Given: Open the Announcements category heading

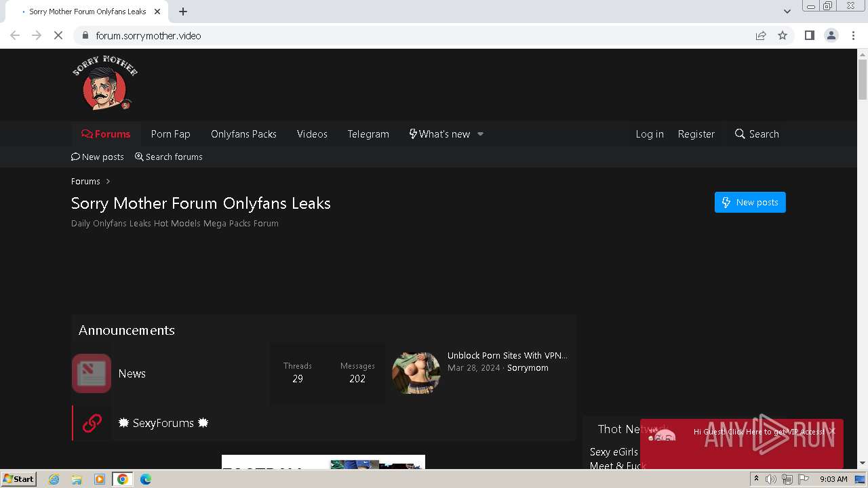Looking at the screenshot, I should click(127, 330).
